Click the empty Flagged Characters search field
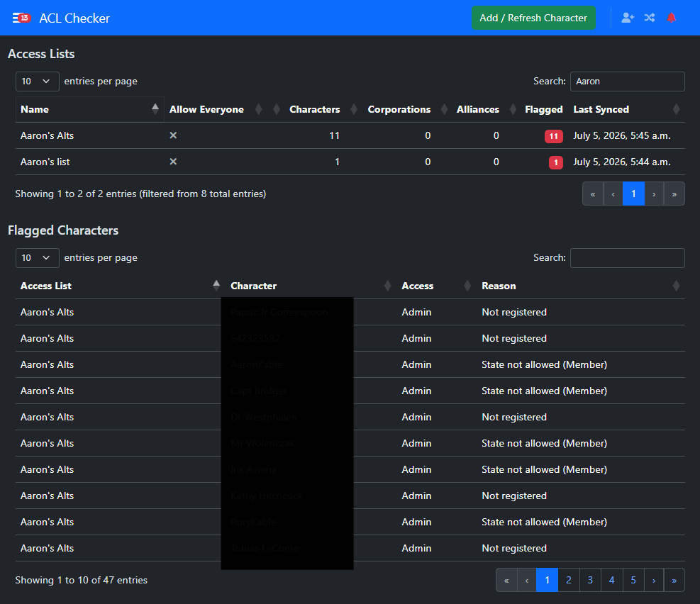The image size is (700, 604). (x=627, y=258)
